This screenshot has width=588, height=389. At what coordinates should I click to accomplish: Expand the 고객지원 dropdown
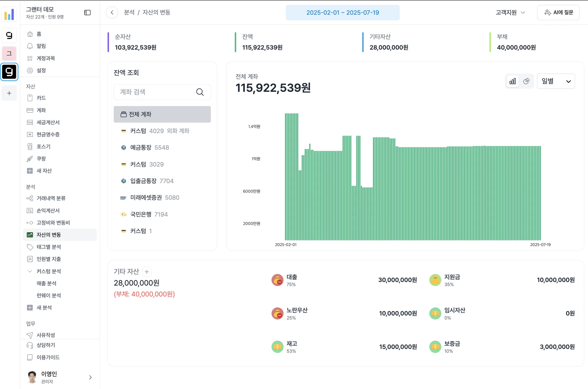pos(510,13)
